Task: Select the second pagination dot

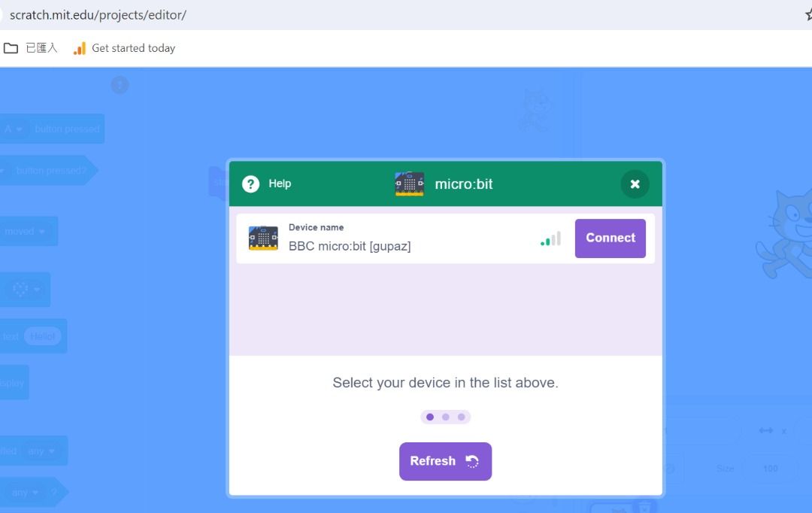Action: point(446,417)
